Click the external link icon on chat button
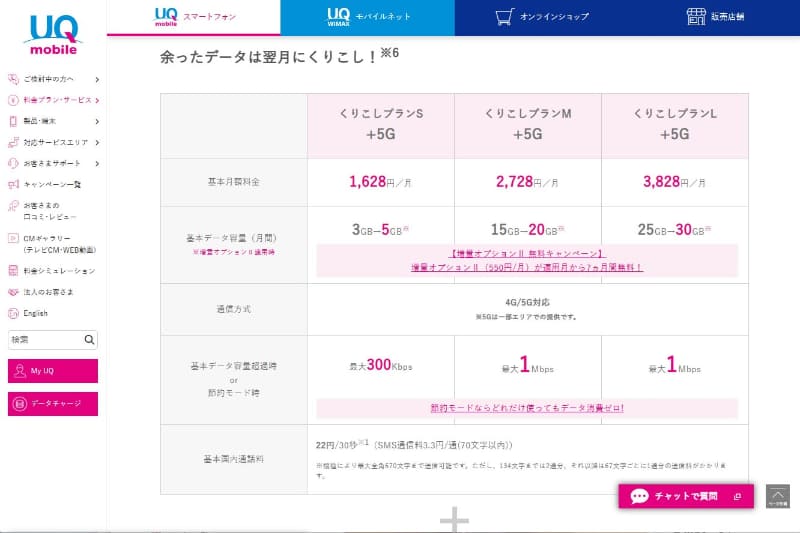800x533 pixels. tap(737, 497)
